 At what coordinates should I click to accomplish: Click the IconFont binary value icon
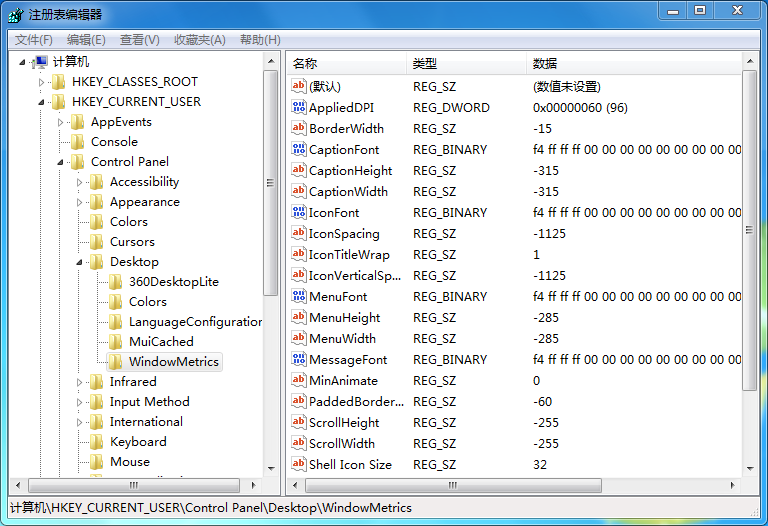[298, 213]
